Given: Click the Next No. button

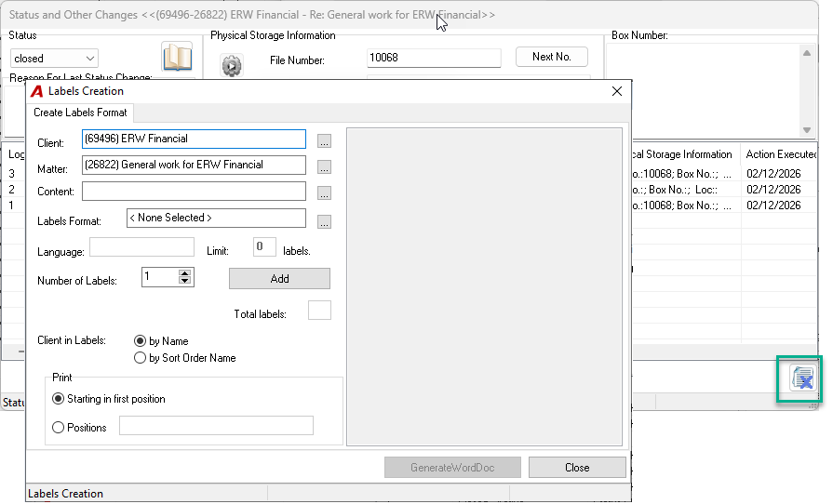Looking at the screenshot, I should pyautogui.click(x=551, y=57).
